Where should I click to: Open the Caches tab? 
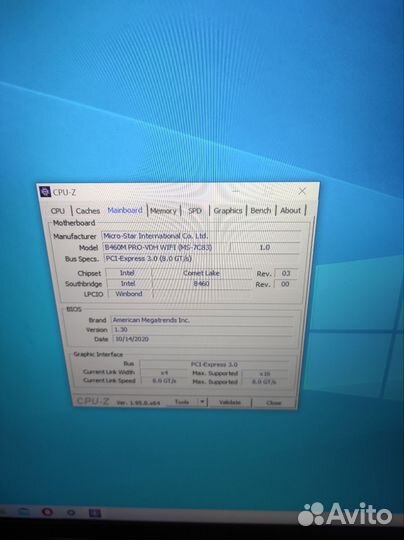[88, 211]
